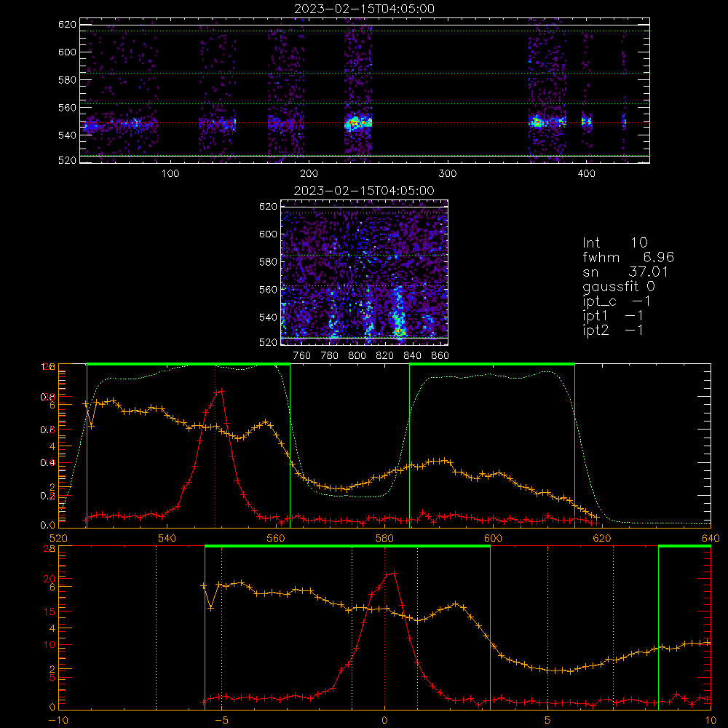
Task: Click the red profile peak in bottom plot
Action: pos(394,574)
